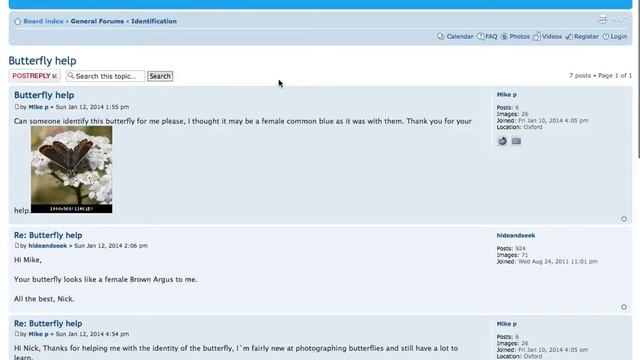Click the Photos eye icon
The height and width of the screenshot is (360, 640).
504,37
